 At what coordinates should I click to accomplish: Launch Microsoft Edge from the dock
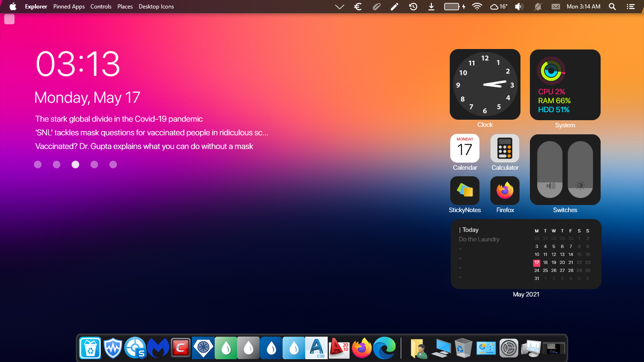pos(384,348)
